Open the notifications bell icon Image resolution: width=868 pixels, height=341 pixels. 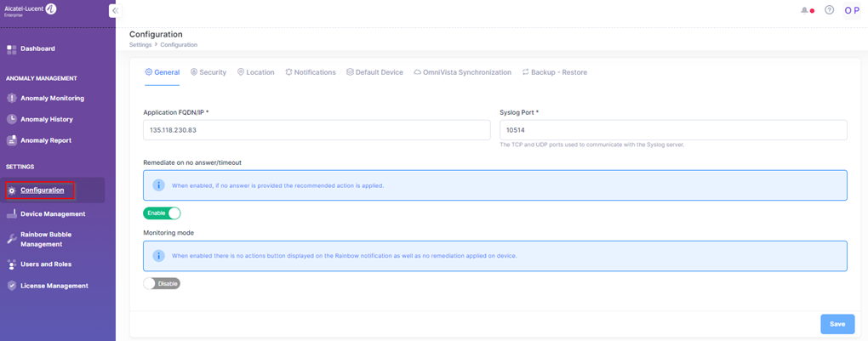pyautogui.click(x=805, y=10)
